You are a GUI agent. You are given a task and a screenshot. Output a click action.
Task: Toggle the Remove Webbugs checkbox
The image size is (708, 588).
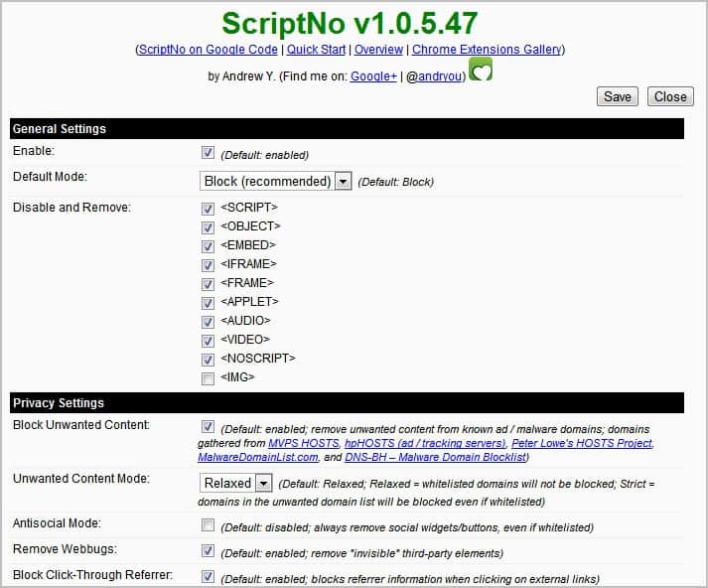[208, 550]
